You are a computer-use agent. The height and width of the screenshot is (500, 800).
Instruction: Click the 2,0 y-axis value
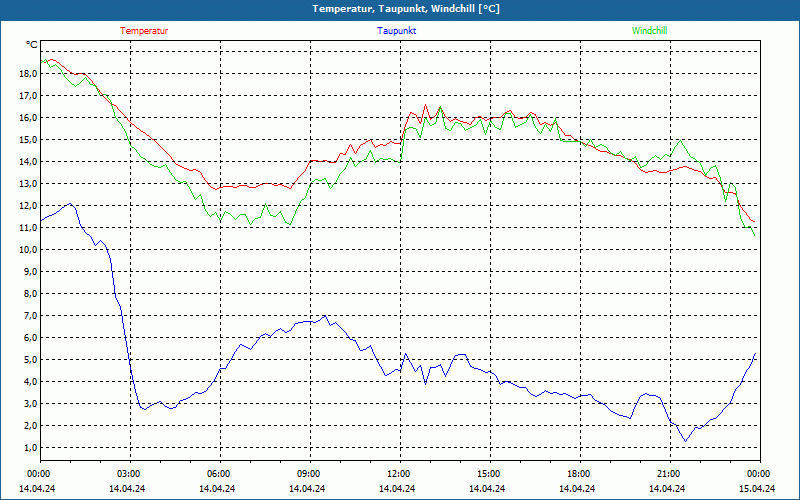pos(30,426)
